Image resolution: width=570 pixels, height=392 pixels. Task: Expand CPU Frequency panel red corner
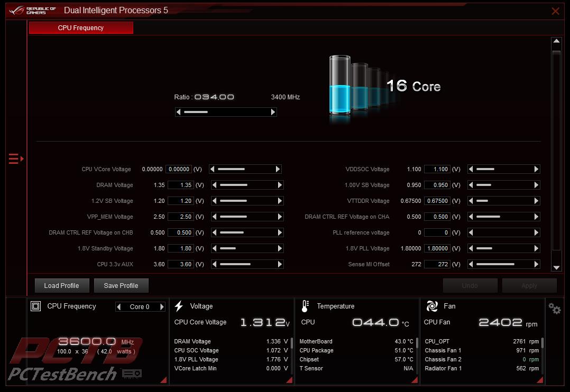click(x=163, y=380)
